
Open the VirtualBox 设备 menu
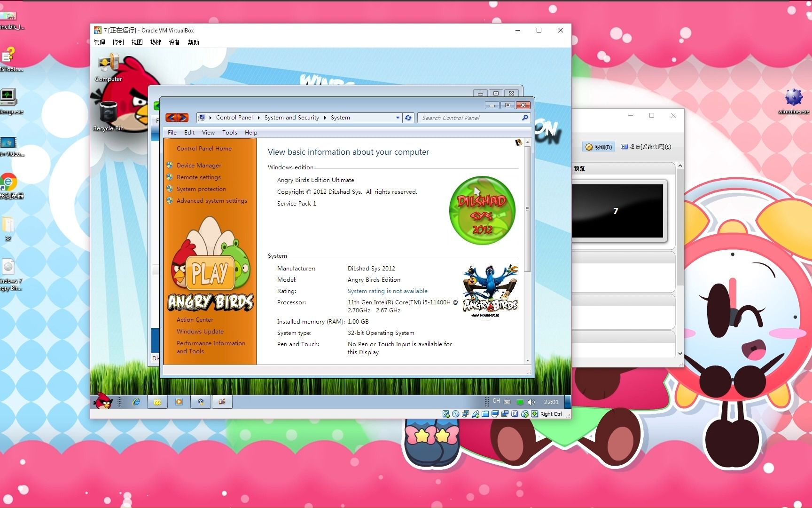pyautogui.click(x=175, y=42)
